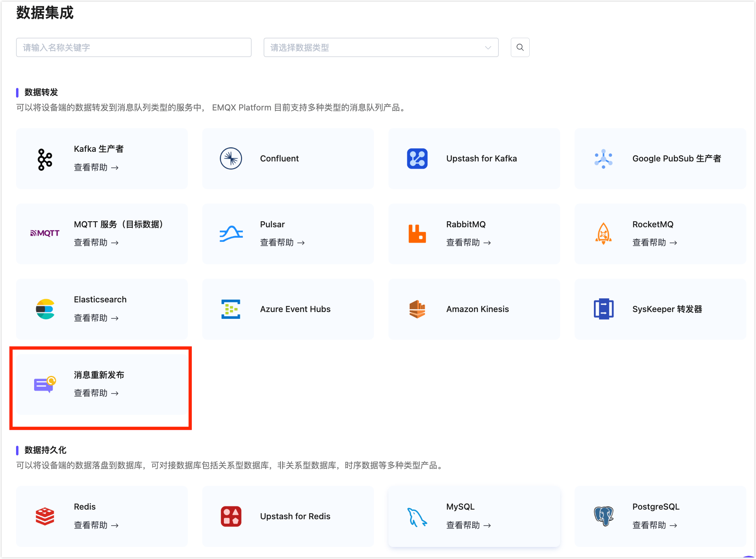
Task: Open the help link under Pulsar
Action: (x=282, y=243)
